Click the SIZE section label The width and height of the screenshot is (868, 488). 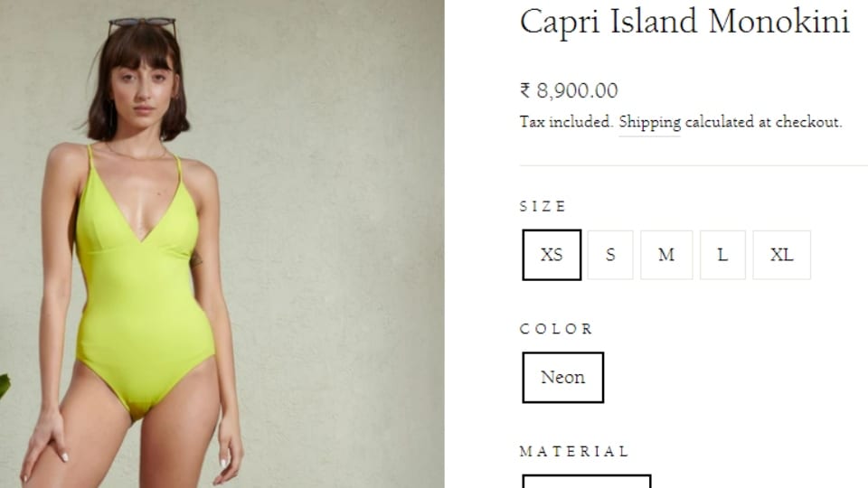[542, 206]
